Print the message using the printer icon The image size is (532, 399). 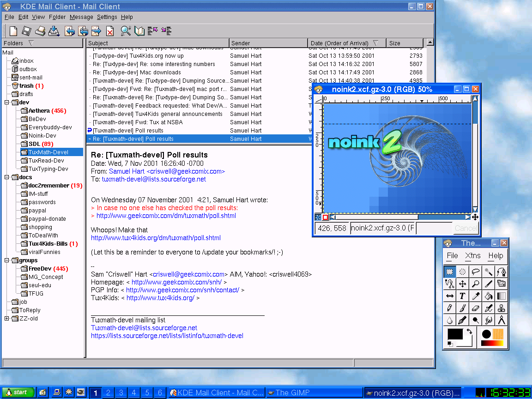pyautogui.click(x=40, y=31)
